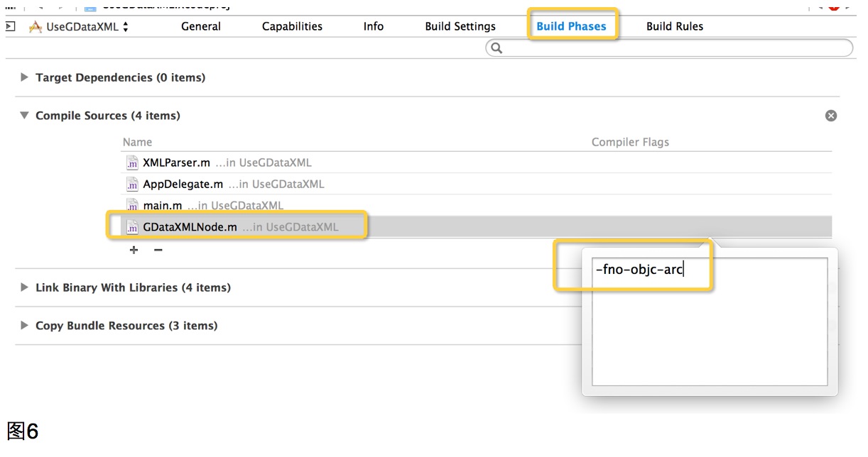Click the main.m file icon

tap(132, 206)
